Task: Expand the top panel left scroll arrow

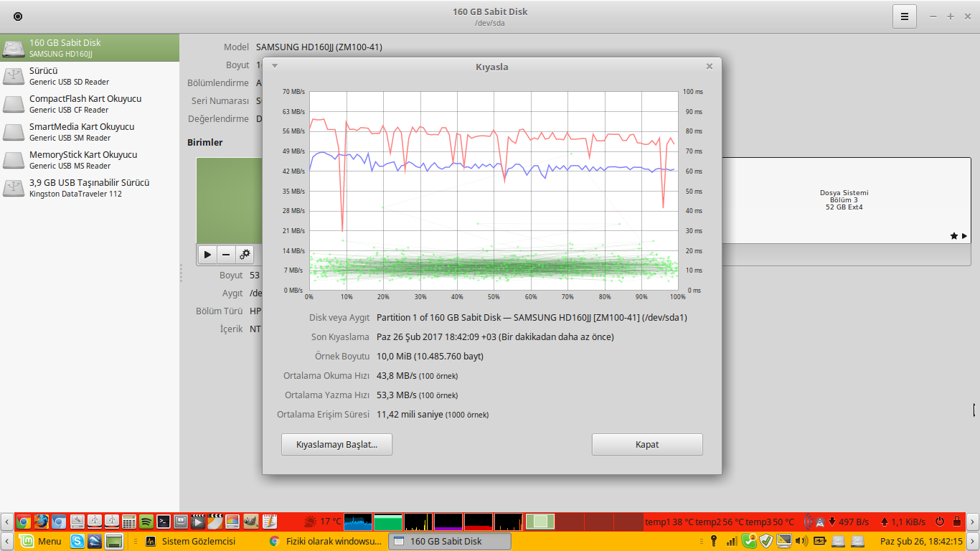Action: (x=7, y=522)
